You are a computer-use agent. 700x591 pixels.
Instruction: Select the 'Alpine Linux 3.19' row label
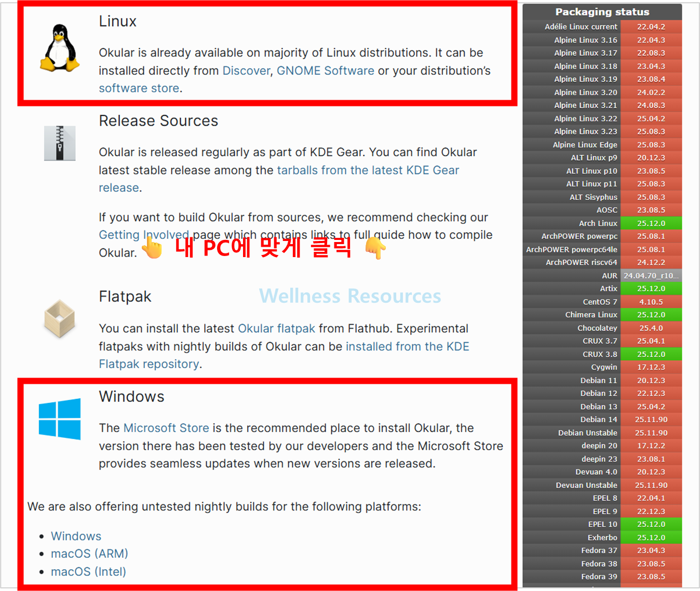[x=586, y=79]
